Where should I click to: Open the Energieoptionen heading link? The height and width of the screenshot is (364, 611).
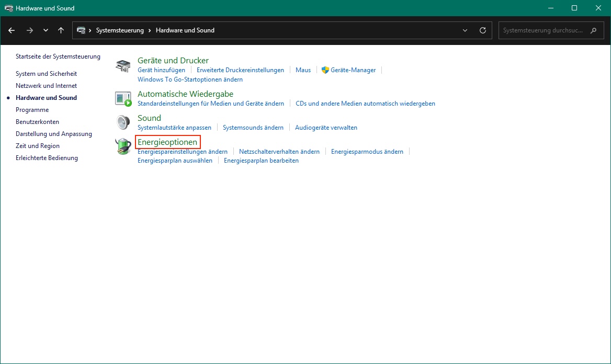pyautogui.click(x=167, y=142)
